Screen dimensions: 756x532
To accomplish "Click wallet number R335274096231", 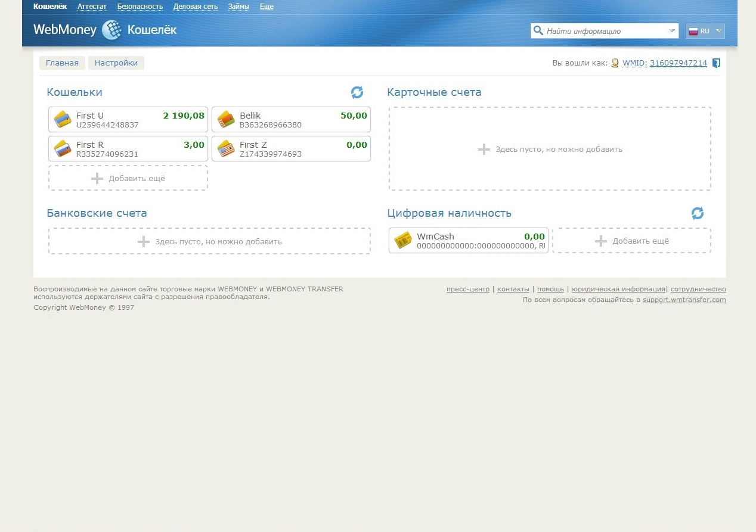I will tap(107, 154).
